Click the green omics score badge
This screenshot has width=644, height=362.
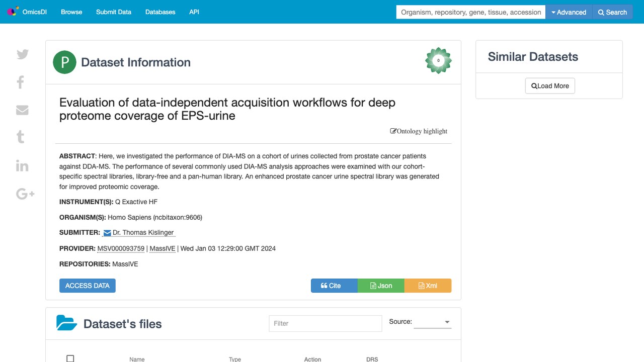[x=438, y=61]
